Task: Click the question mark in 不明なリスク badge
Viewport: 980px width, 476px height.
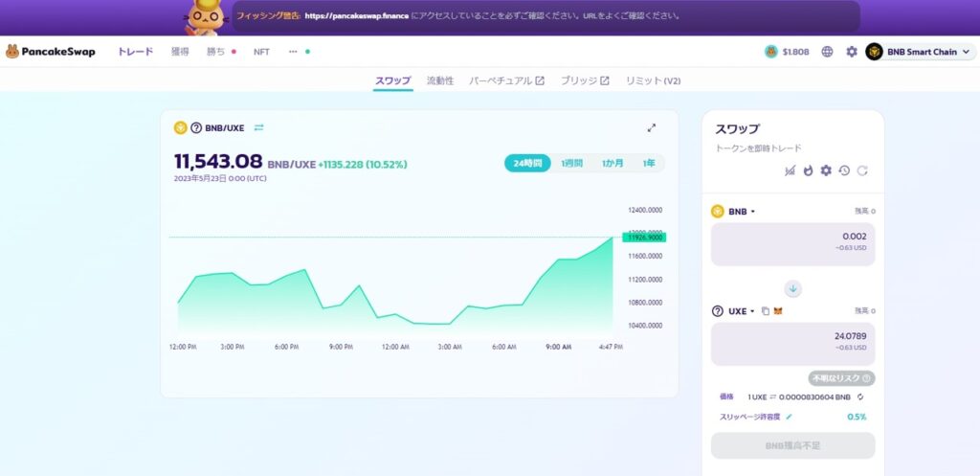Action: 866,378
